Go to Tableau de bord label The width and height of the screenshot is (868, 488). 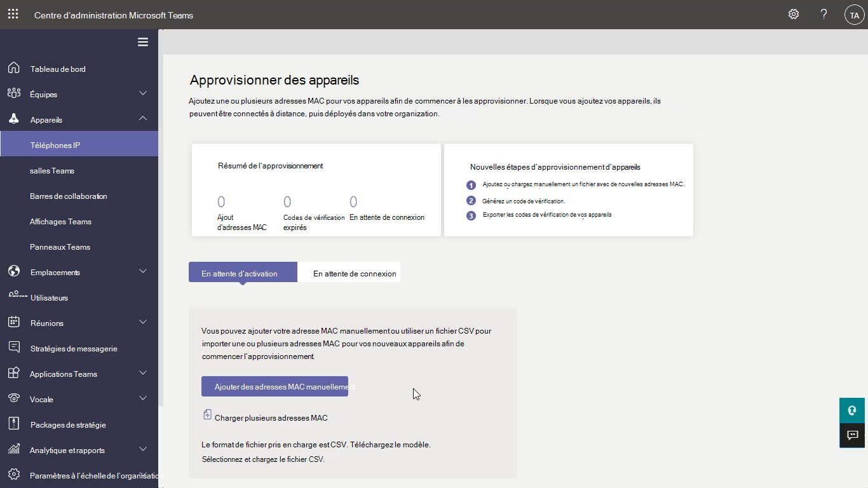click(x=58, y=69)
